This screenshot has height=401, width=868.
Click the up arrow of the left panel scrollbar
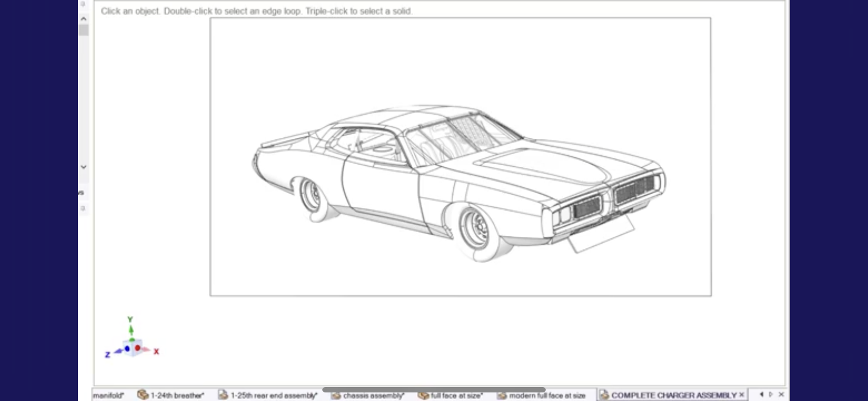83,18
